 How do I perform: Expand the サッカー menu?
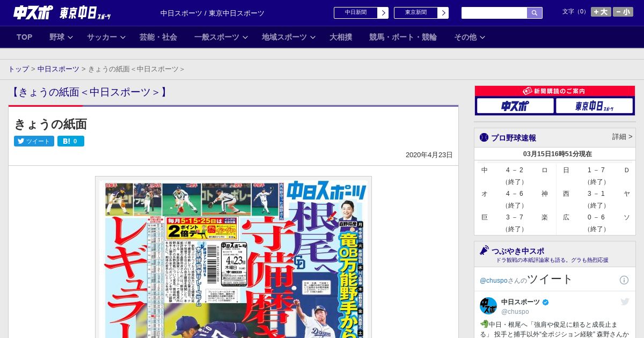[x=106, y=37]
